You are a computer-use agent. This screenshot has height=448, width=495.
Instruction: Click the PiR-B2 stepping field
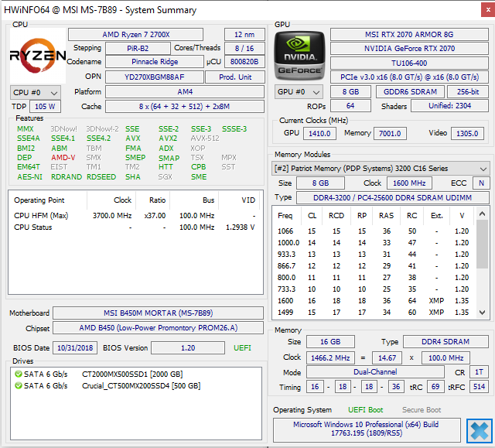click(x=138, y=48)
